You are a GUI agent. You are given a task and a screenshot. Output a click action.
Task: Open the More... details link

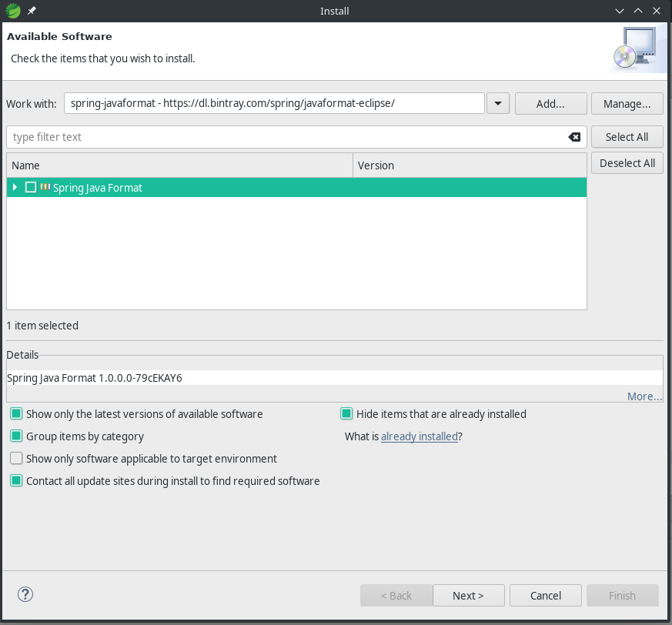[644, 396]
